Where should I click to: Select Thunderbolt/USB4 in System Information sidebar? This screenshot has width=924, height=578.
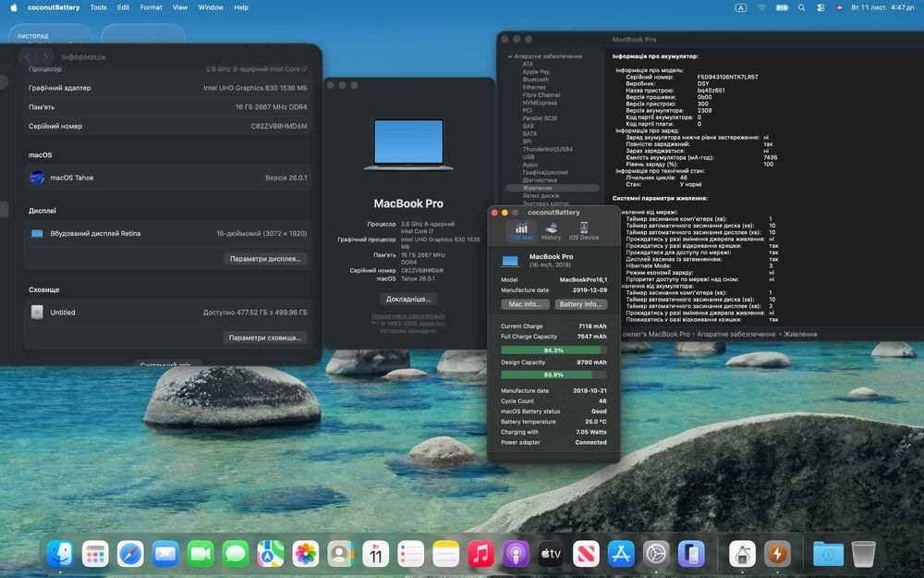pyautogui.click(x=547, y=149)
